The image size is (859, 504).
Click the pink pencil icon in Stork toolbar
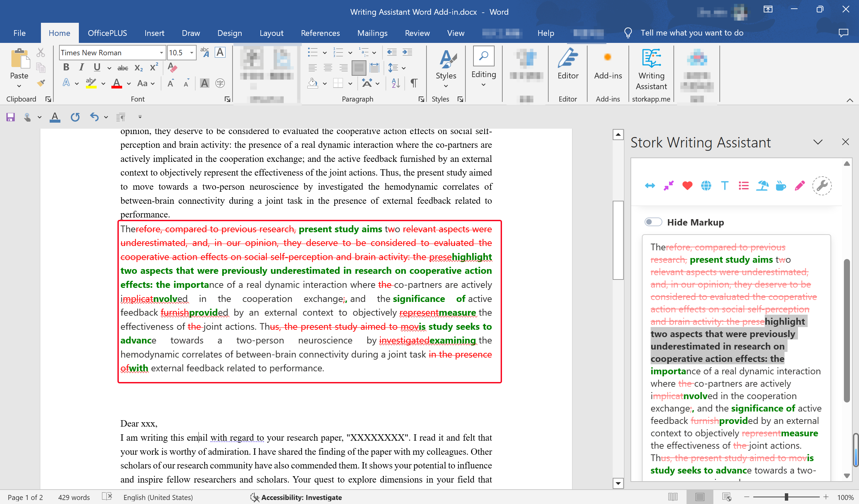coord(799,186)
